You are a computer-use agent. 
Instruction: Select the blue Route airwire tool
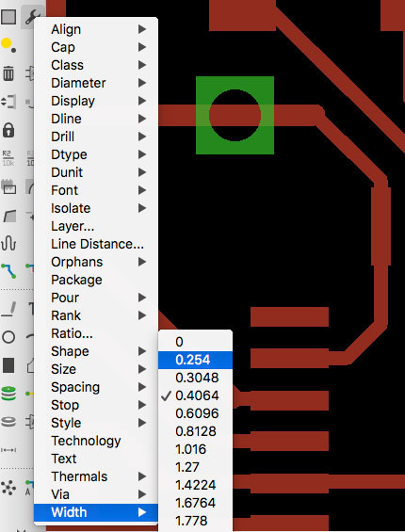(8, 271)
